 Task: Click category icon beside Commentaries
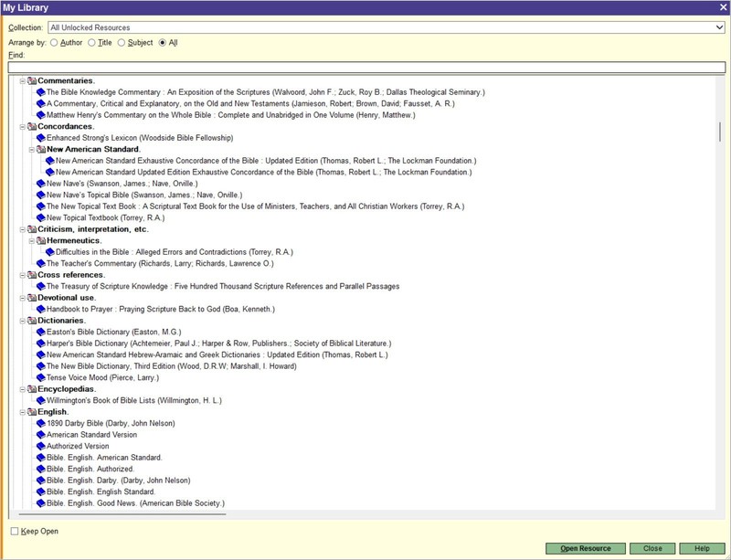coord(32,81)
